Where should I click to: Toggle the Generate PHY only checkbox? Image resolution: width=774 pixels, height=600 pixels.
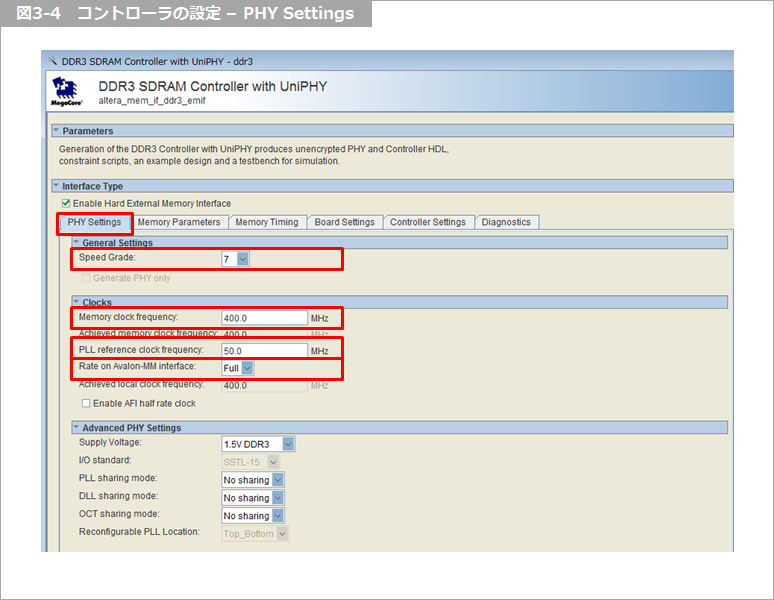(x=86, y=278)
